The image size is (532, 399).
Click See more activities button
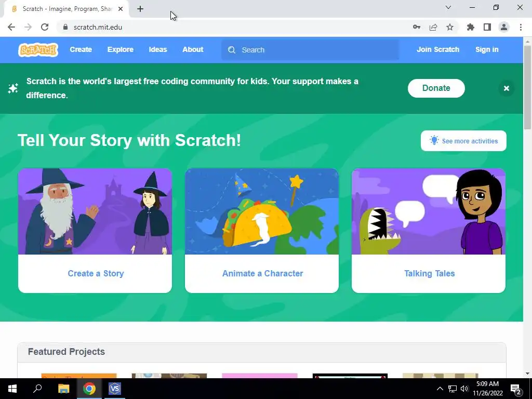463,141
